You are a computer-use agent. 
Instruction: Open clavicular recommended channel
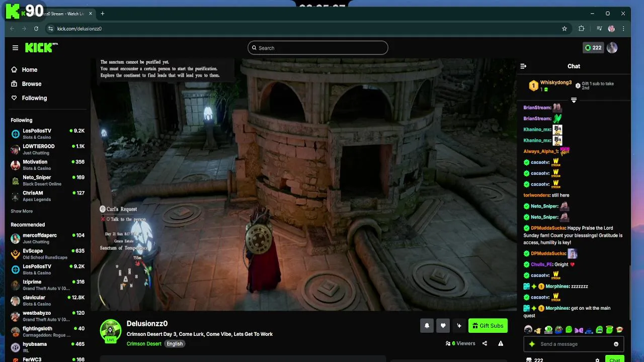[x=48, y=301]
